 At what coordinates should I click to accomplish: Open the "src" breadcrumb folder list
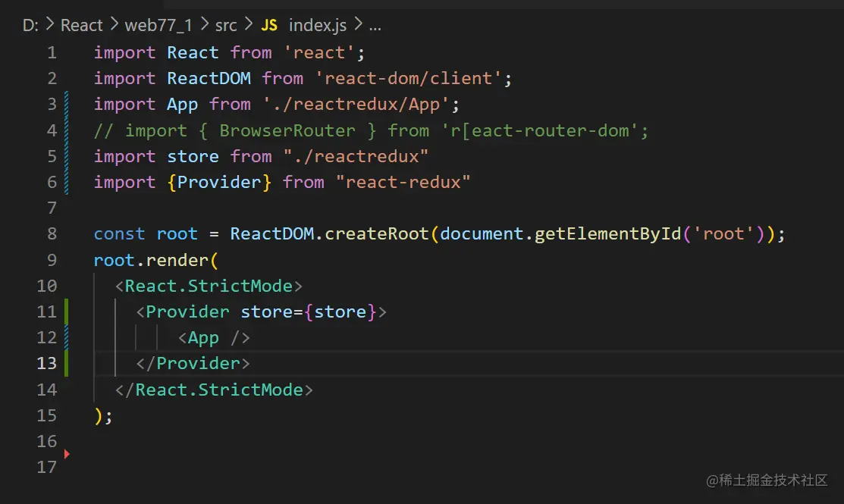pos(226,25)
